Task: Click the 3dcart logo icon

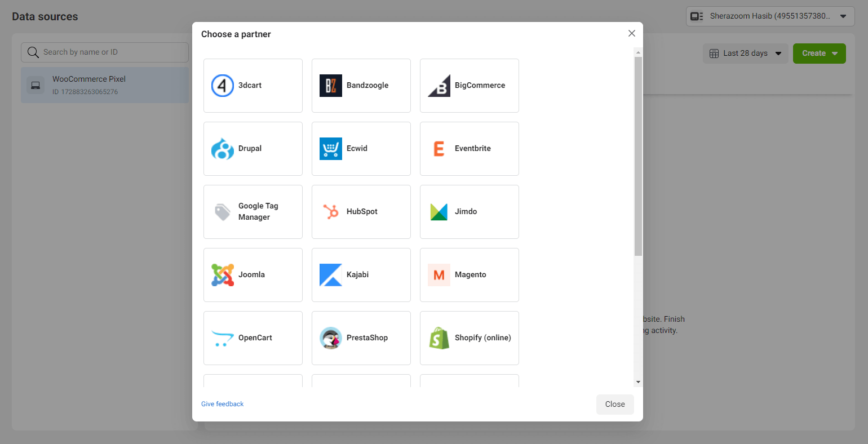Action: [x=223, y=86]
